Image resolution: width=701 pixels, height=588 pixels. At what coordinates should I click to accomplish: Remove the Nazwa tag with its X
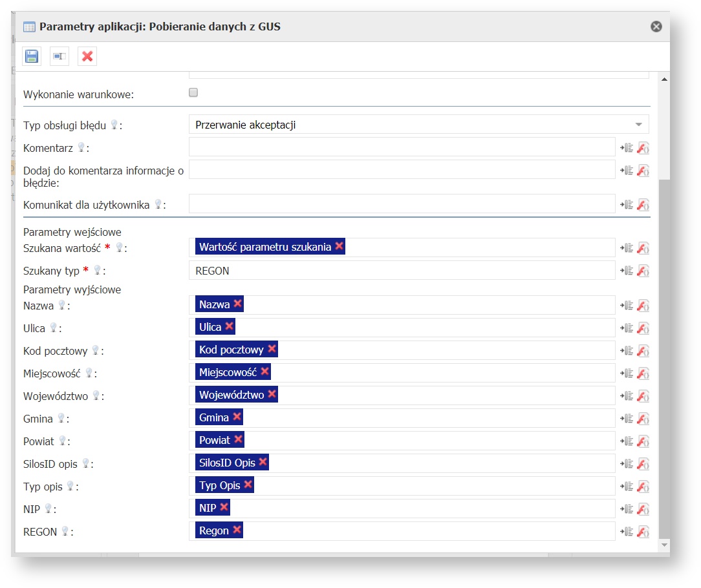(x=237, y=304)
